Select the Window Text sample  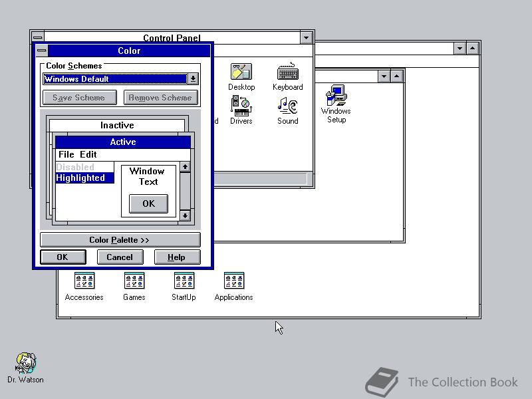pos(147,176)
